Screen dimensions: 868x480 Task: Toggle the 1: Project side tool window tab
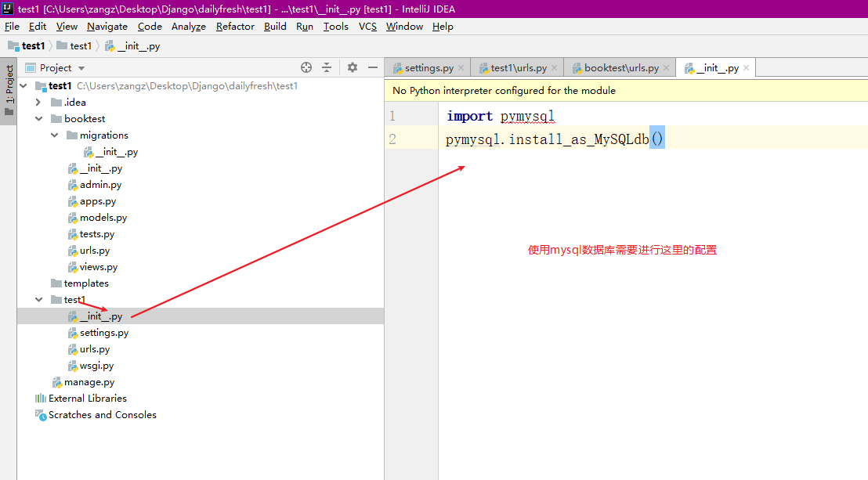[9, 90]
